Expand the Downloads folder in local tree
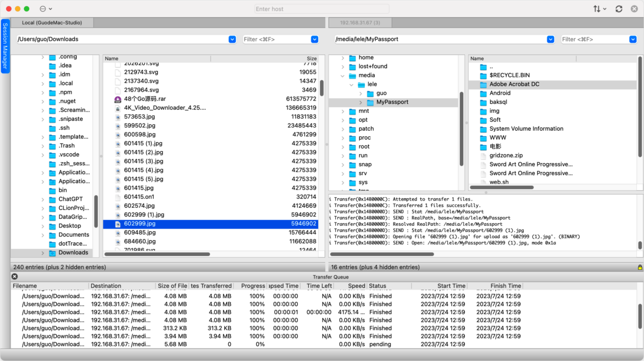Image resolution: width=644 pixels, height=361 pixels. [43, 253]
